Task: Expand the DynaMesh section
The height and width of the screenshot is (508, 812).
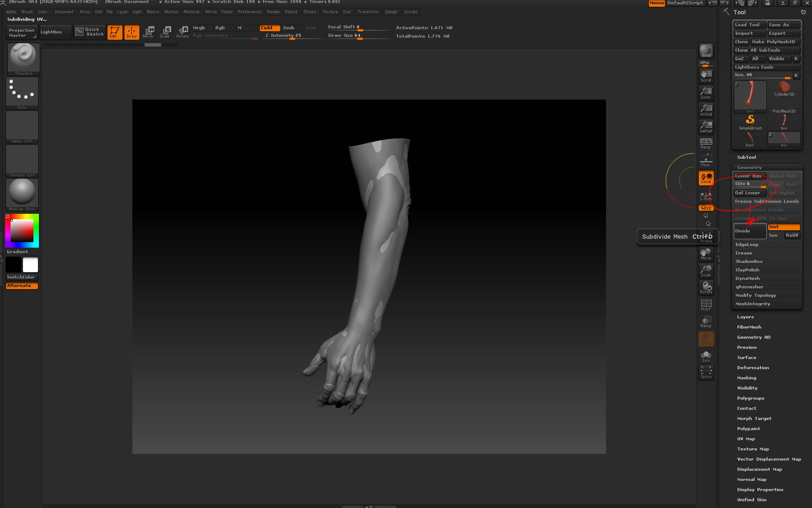Action: (747, 279)
